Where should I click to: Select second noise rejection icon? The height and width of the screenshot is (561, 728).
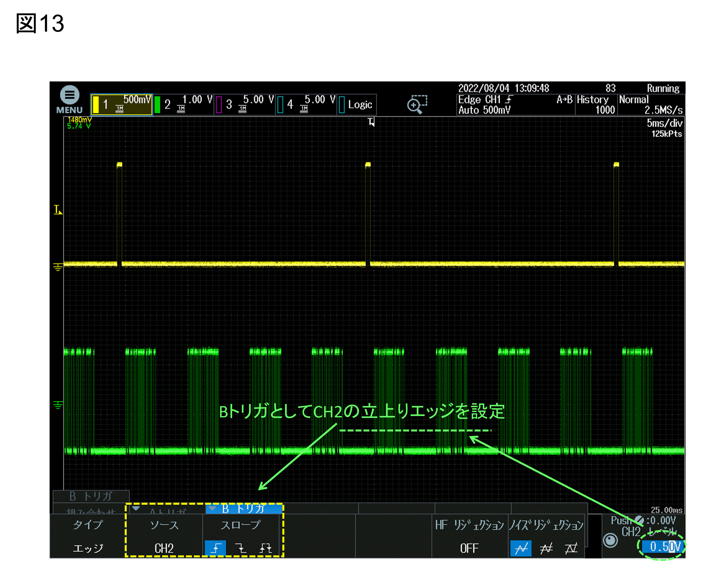pos(546,548)
